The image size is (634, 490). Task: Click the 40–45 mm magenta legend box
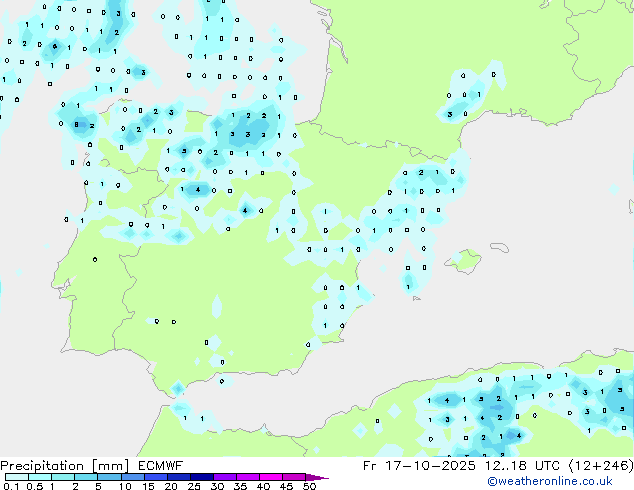pos(271,477)
